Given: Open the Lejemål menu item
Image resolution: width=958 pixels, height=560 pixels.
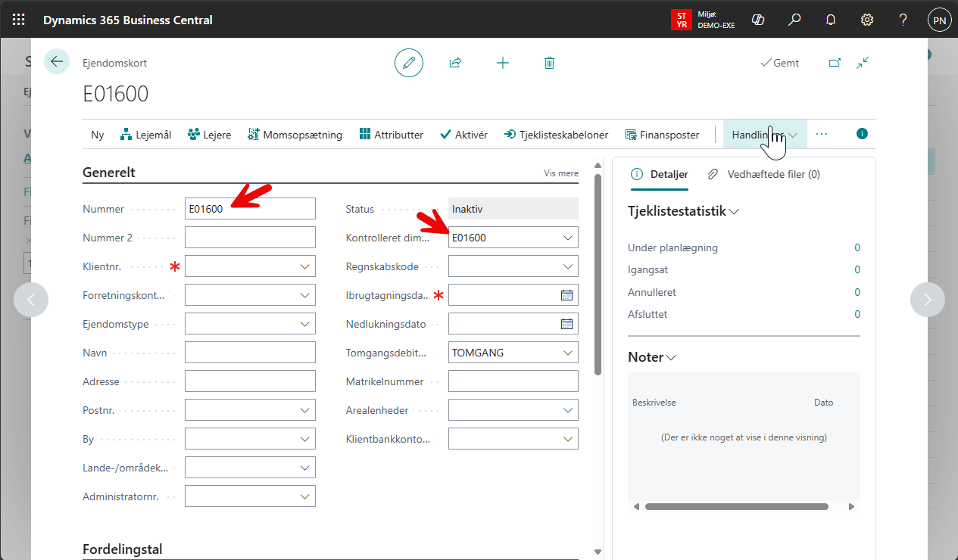Looking at the screenshot, I should click(146, 135).
